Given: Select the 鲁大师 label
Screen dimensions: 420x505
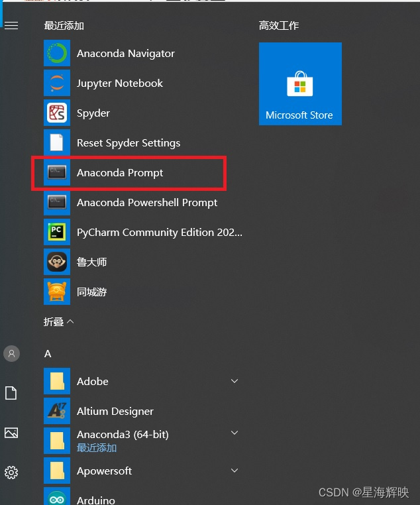Looking at the screenshot, I should click(x=91, y=262).
